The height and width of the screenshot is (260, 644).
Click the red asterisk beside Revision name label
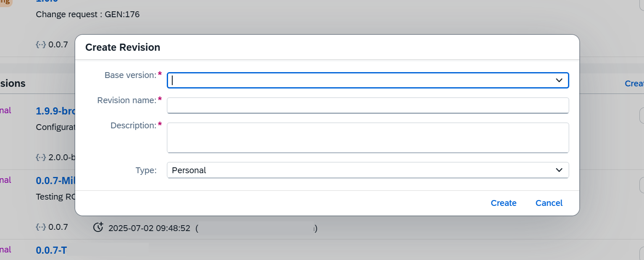click(160, 98)
